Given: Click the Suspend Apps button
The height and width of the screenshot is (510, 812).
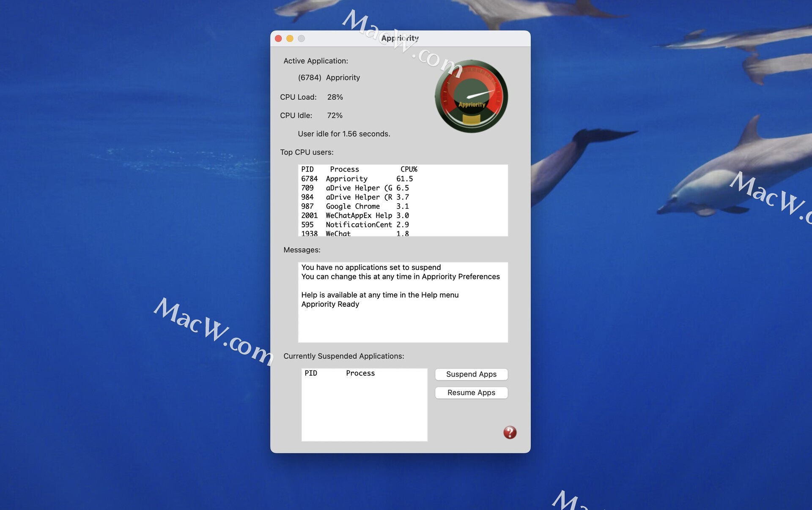Looking at the screenshot, I should [x=471, y=374].
